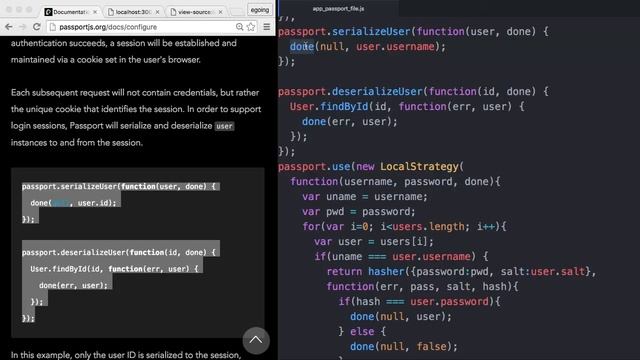
Task: Click the page icon in address bar
Action: [x=52, y=27]
